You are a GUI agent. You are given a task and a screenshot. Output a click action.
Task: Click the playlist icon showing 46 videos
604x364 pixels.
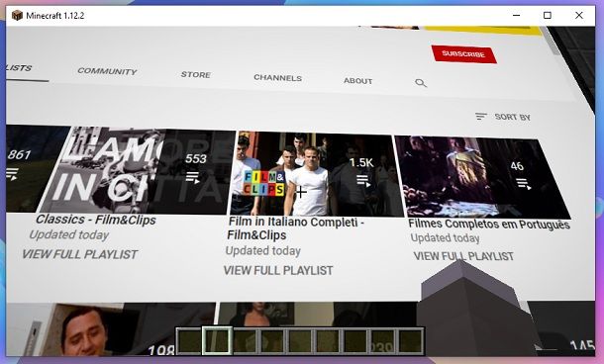point(524,184)
